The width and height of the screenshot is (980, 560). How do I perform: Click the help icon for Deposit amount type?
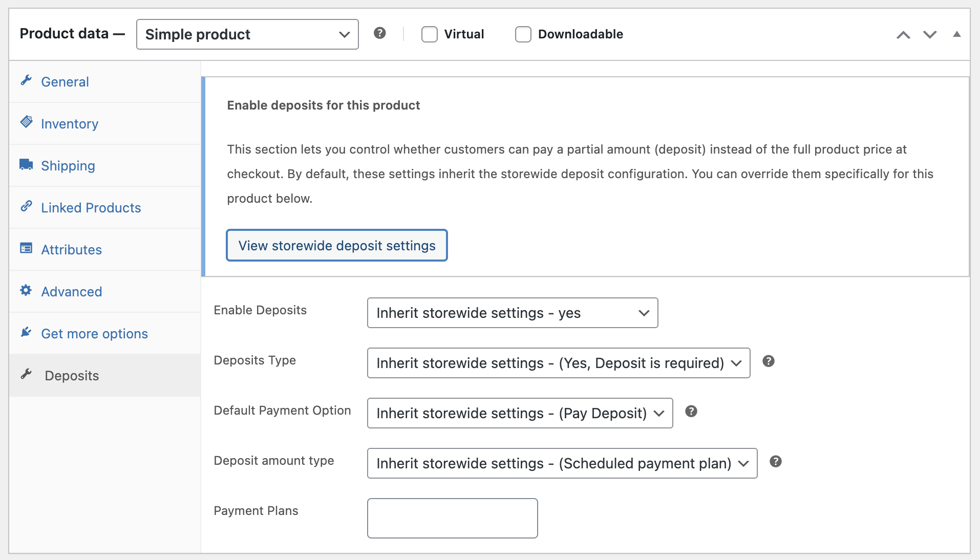point(775,462)
